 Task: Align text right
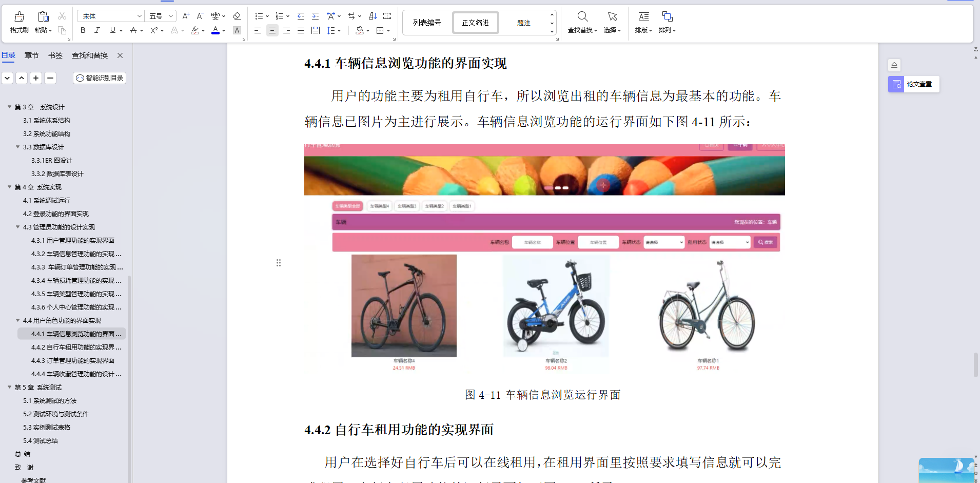point(286,30)
